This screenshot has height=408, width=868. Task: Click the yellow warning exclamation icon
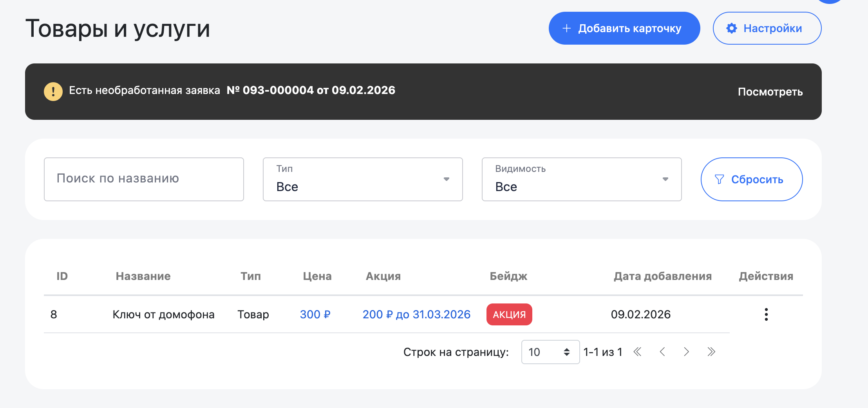53,92
